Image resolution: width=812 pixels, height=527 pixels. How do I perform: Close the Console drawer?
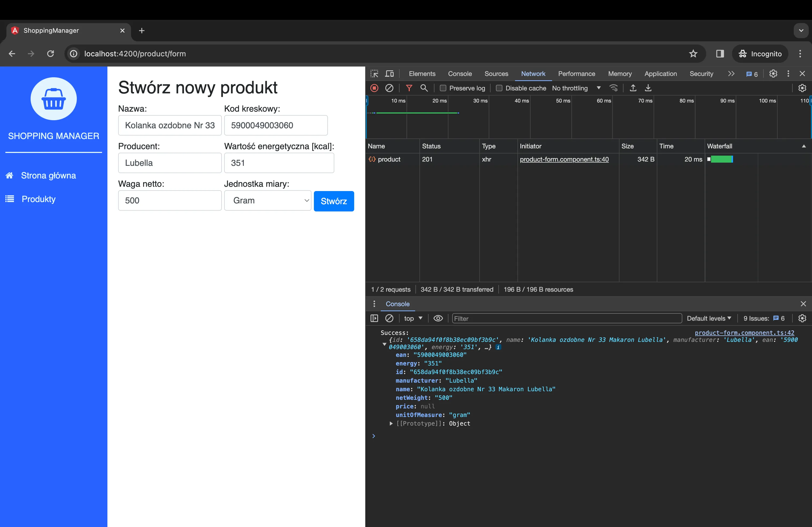[803, 304]
